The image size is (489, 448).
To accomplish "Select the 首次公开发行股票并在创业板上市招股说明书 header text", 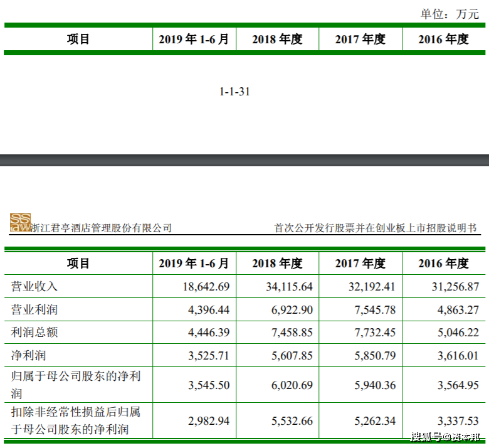I will point(376,228).
